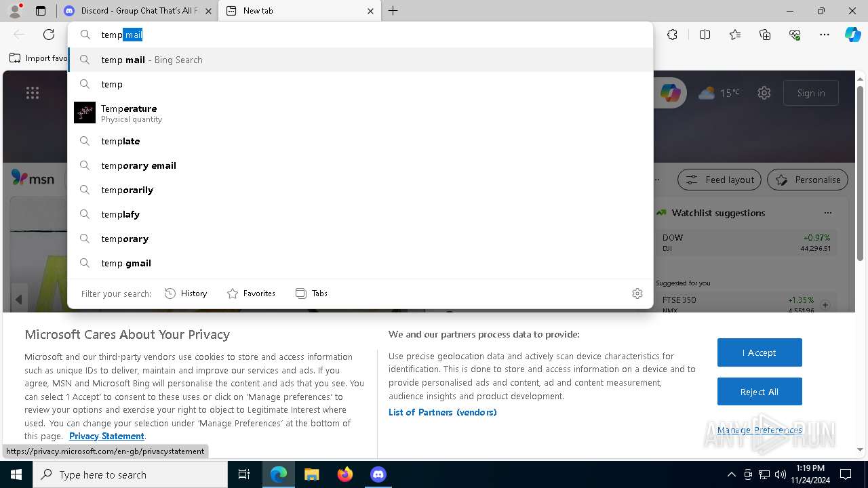The width and height of the screenshot is (868, 488).
Task: Choose 'temporary email' suggestion
Action: click(360, 165)
